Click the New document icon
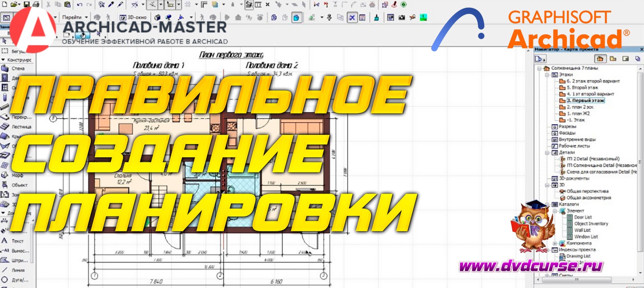This screenshot has width=644, height=288. click(x=4, y=4)
